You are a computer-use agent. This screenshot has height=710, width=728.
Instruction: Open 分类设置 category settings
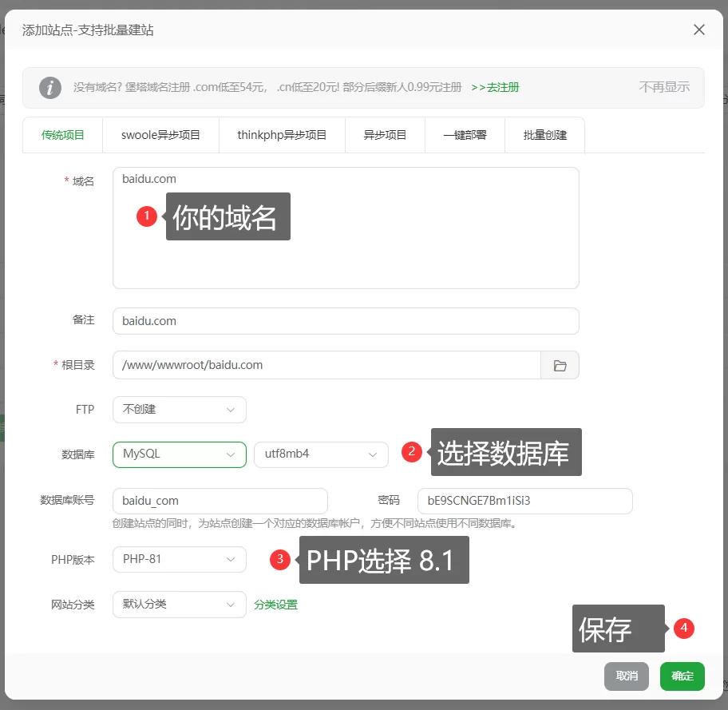click(277, 605)
